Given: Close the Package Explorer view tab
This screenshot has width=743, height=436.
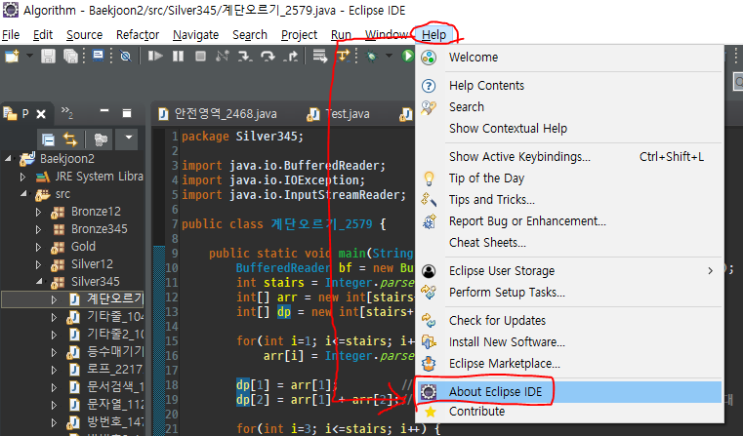Looking at the screenshot, I should click(x=41, y=114).
